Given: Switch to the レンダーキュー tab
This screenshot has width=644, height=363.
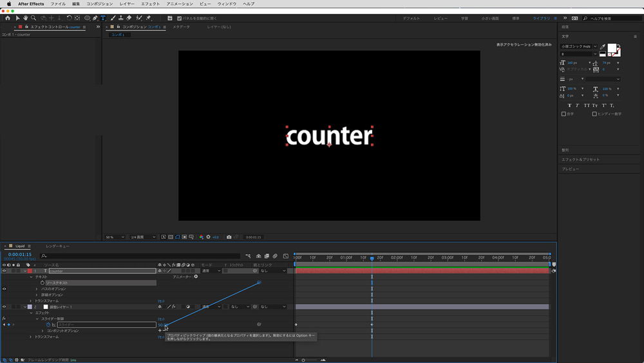Looking at the screenshot, I should tap(57, 246).
